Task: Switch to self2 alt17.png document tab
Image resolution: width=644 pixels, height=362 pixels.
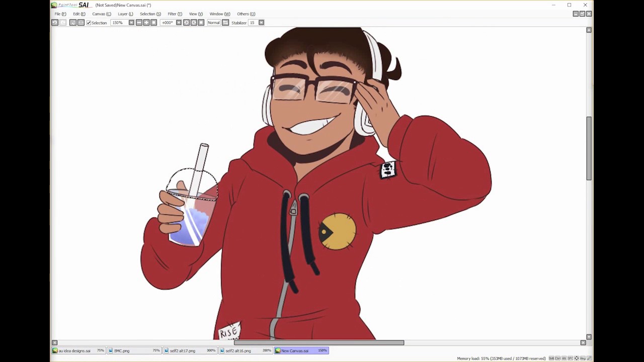Action: pyautogui.click(x=190, y=350)
